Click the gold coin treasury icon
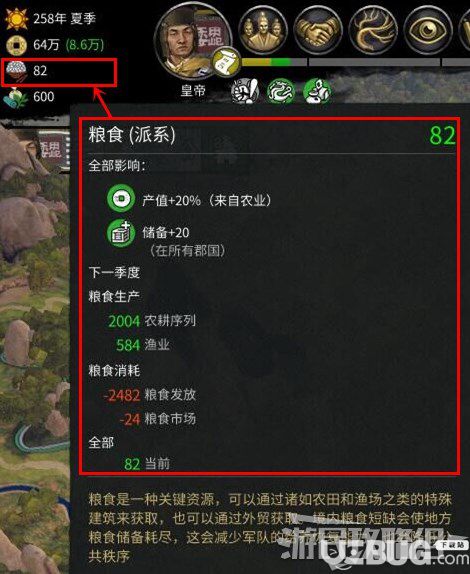470x574 pixels. pos(16,45)
